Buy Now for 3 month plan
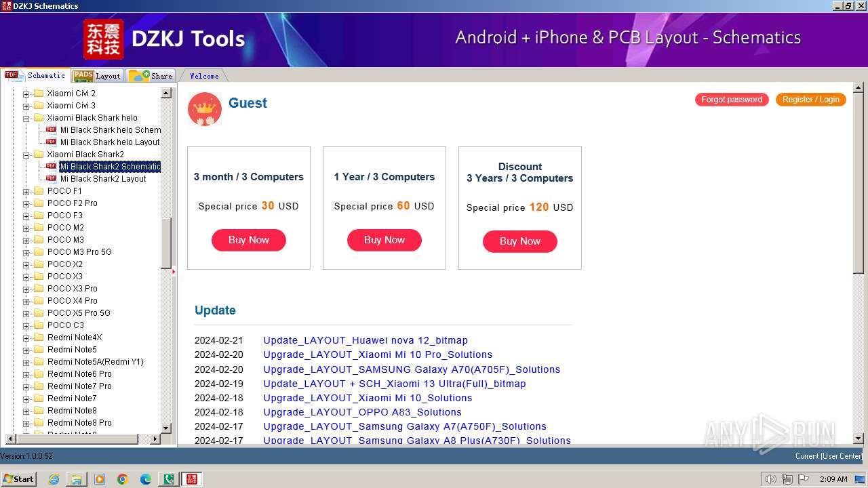Viewport: 868px width, 488px height. [249, 240]
